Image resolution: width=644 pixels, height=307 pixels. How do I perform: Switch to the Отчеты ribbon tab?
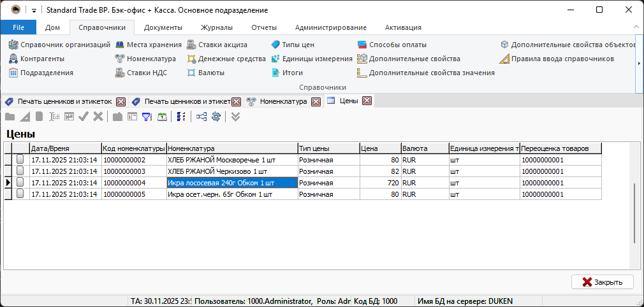coord(264,27)
